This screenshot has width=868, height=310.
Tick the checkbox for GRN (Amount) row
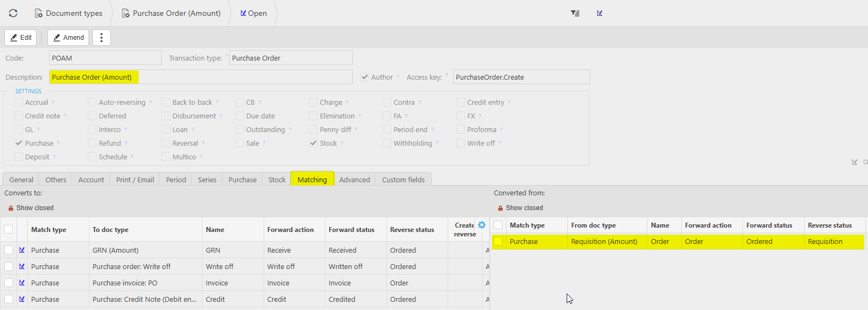coord(9,250)
